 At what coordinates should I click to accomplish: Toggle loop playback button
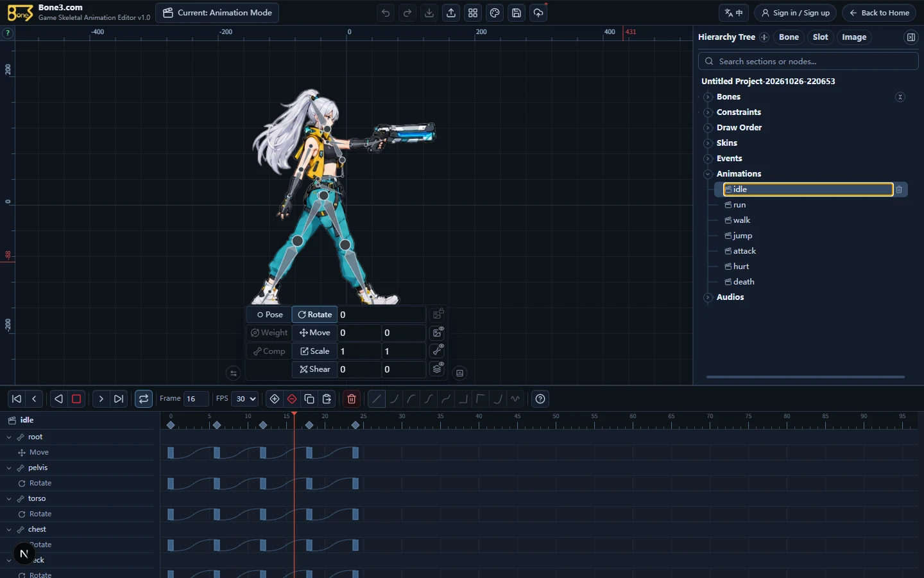pyautogui.click(x=144, y=399)
